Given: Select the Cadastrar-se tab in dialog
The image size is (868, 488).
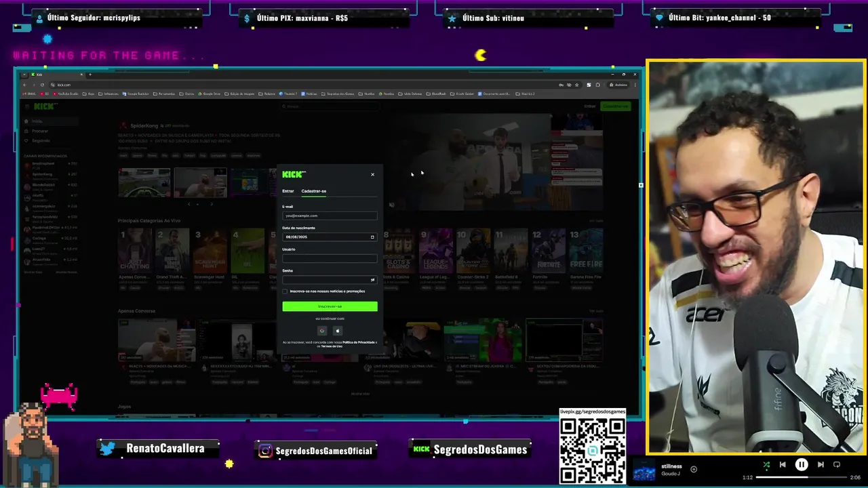Looking at the screenshot, I should coord(313,191).
